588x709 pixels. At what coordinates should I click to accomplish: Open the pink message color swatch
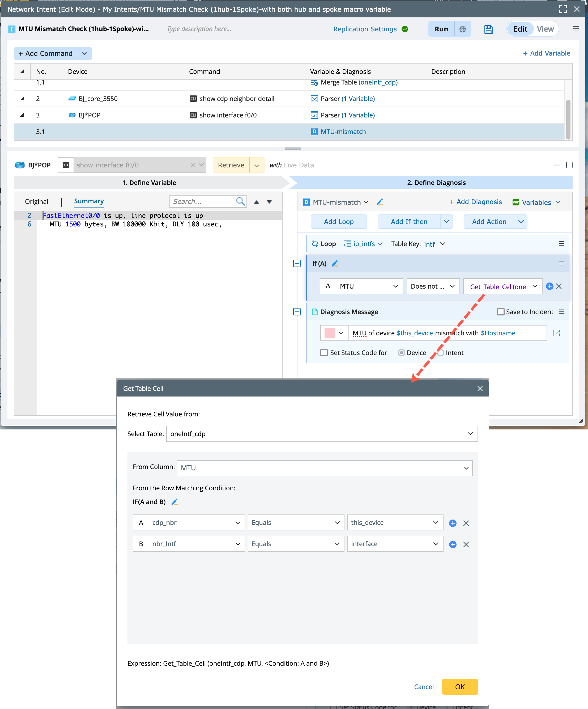point(329,333)
